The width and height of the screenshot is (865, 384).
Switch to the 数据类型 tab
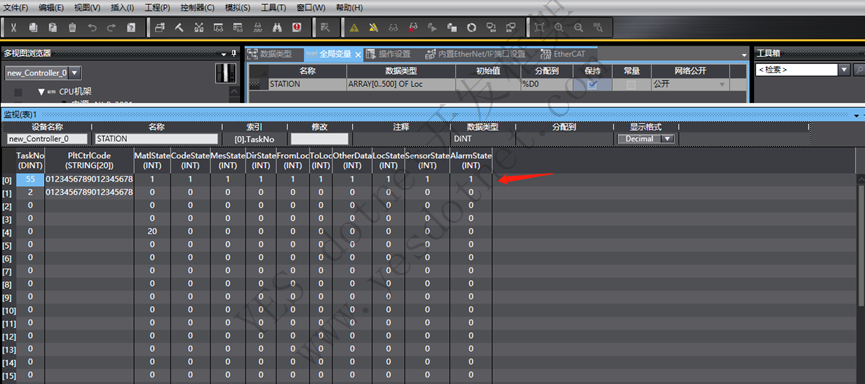(x=275, y=55)
